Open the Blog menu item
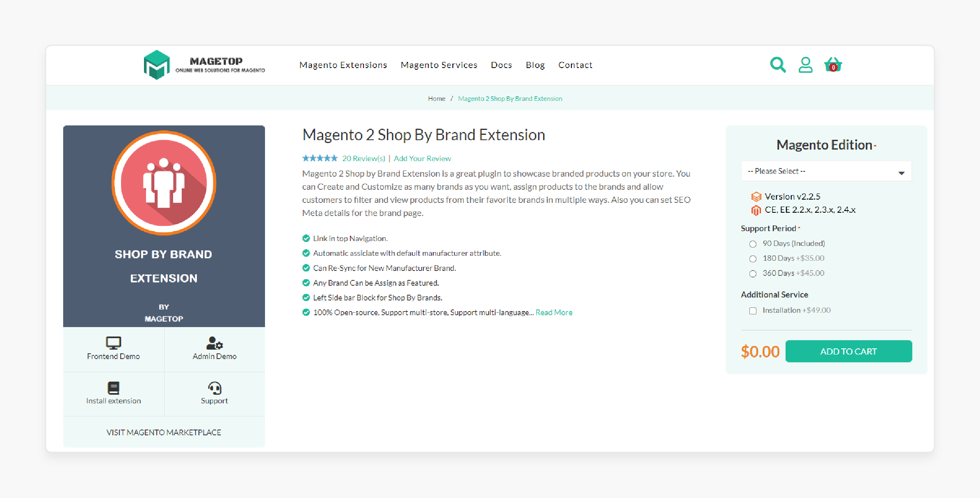Viewport: 980px width, 498px height. (535, 65)
